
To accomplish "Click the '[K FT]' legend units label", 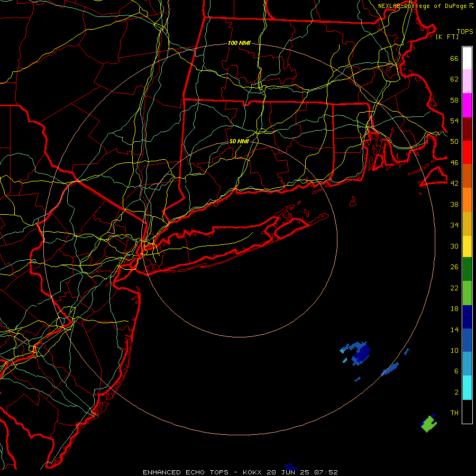I will (447, 37).
